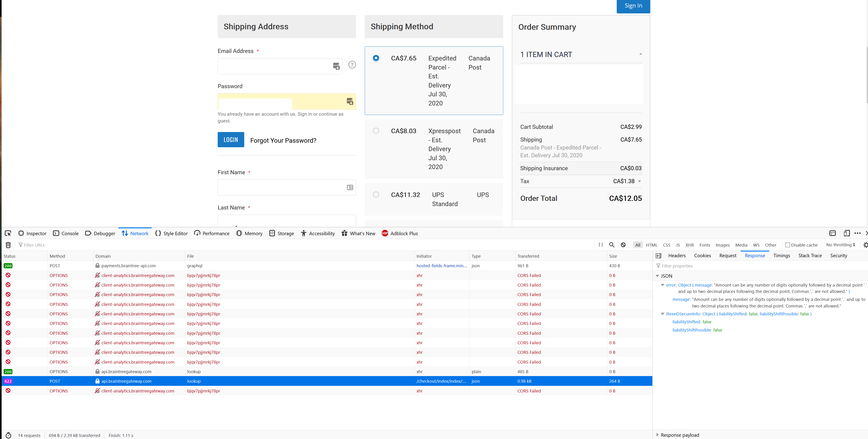This screenshot has height=439, width=868.
Task: Open the Headers tab of request details
Action: pyautogui.click(x=677, y=255)
